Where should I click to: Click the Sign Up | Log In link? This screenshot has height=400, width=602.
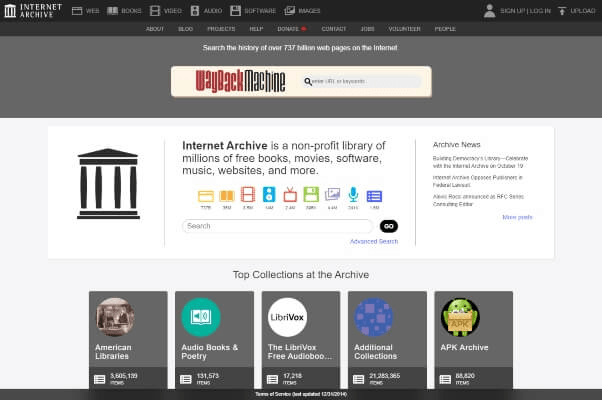coord(525,11)
